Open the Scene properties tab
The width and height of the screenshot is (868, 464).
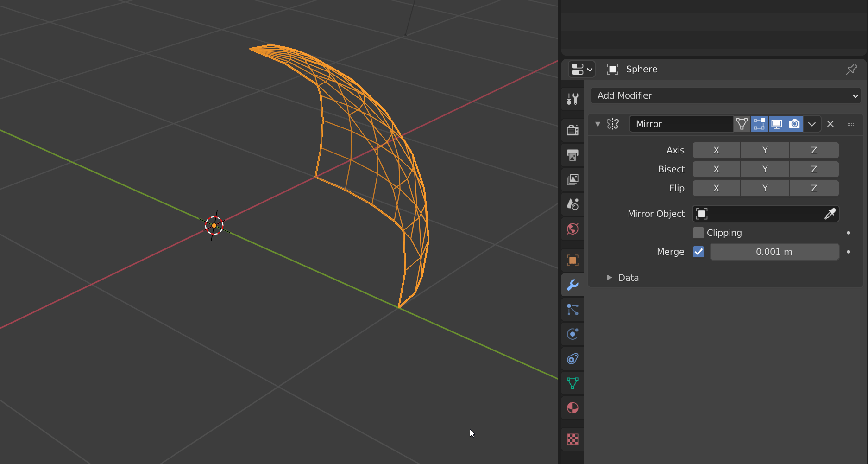tap(572, 204)
